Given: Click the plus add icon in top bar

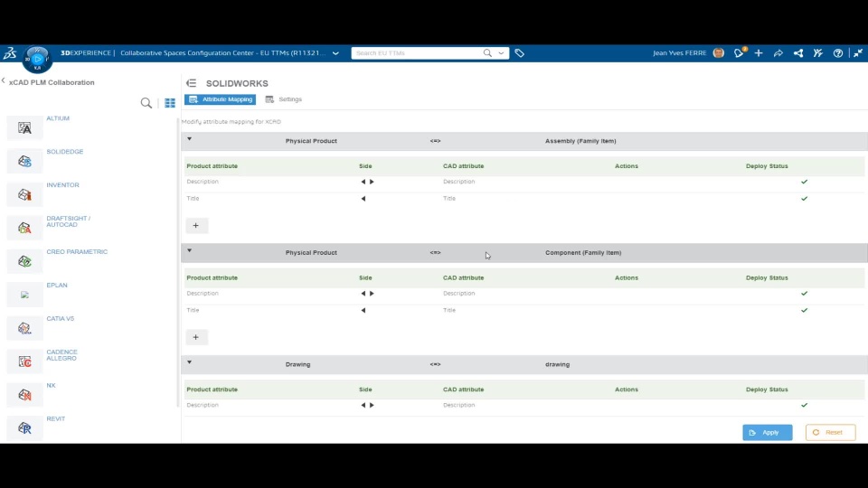Looking at the screenshot, I should pos(759,53).
